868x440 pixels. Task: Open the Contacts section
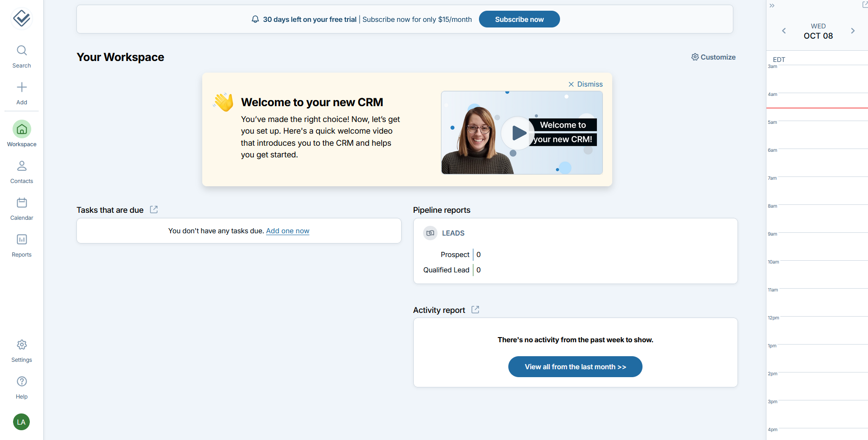21,166
